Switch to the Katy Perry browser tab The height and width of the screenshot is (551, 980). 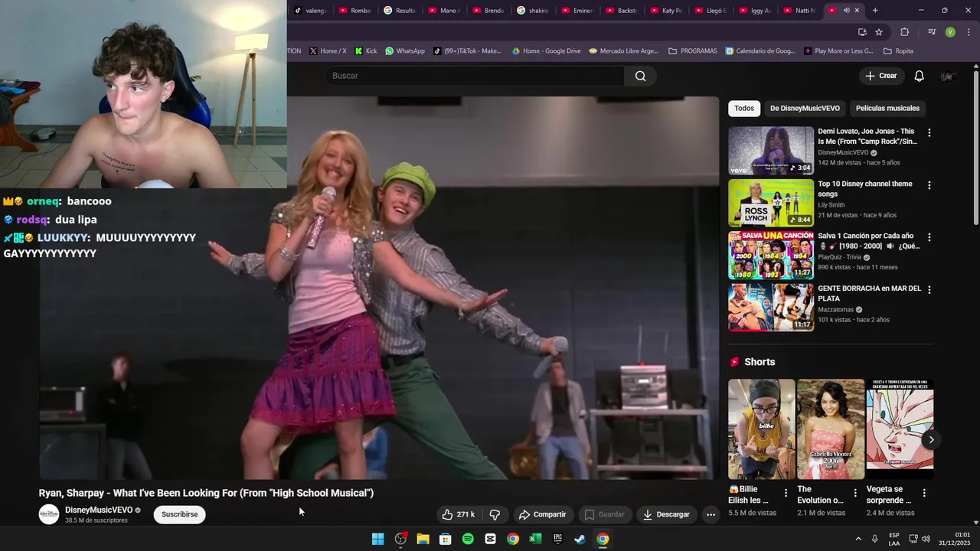click(665, 11)
